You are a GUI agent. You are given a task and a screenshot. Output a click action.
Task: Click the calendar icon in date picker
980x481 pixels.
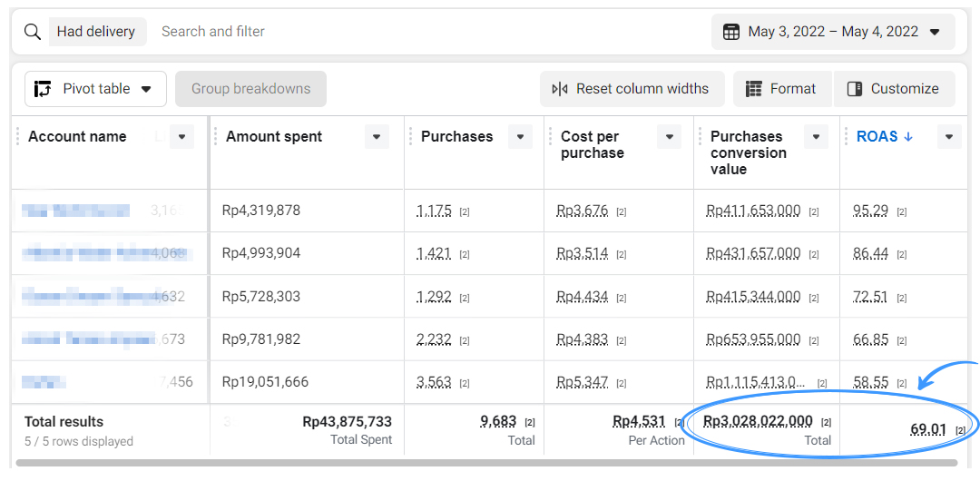(x=731, y=32)
